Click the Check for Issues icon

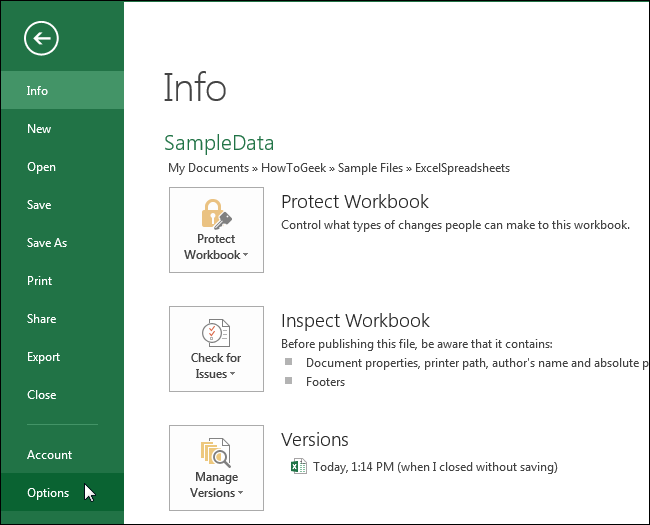coord(216,332)
